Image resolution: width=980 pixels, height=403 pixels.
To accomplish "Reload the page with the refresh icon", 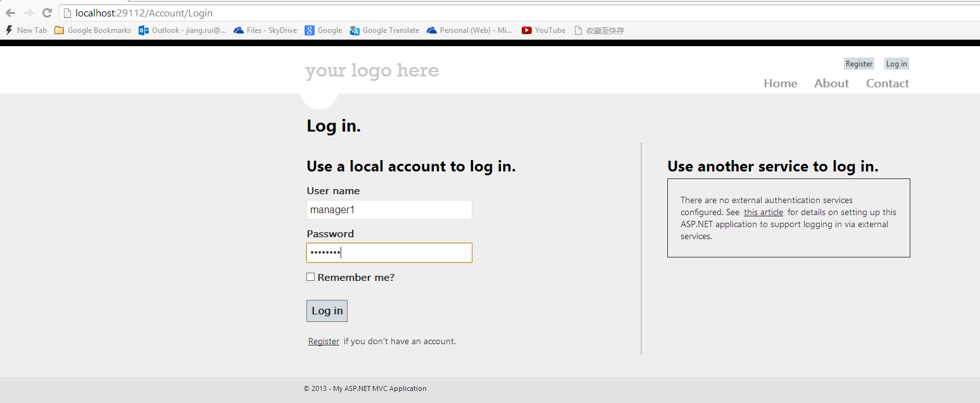I will click(47, 13).
